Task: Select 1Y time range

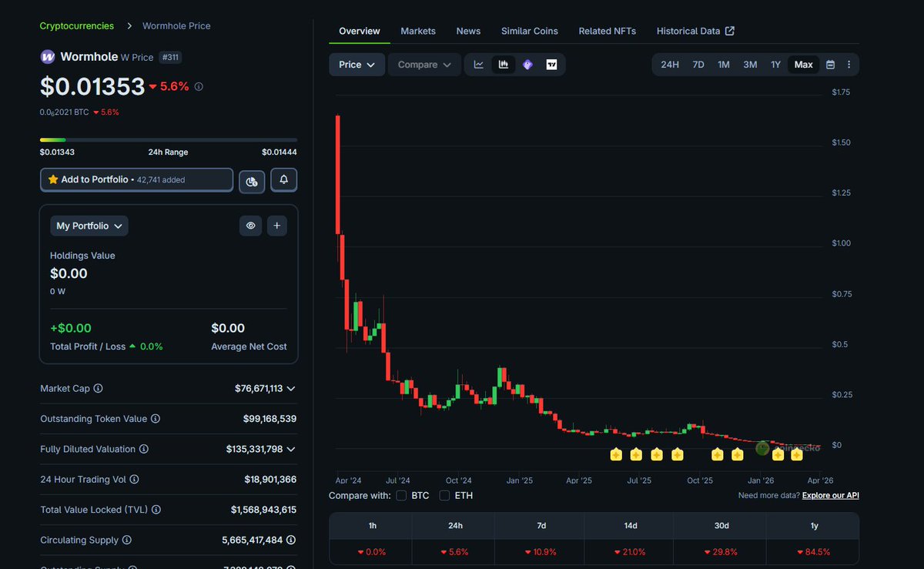Action: coord(775,65)
